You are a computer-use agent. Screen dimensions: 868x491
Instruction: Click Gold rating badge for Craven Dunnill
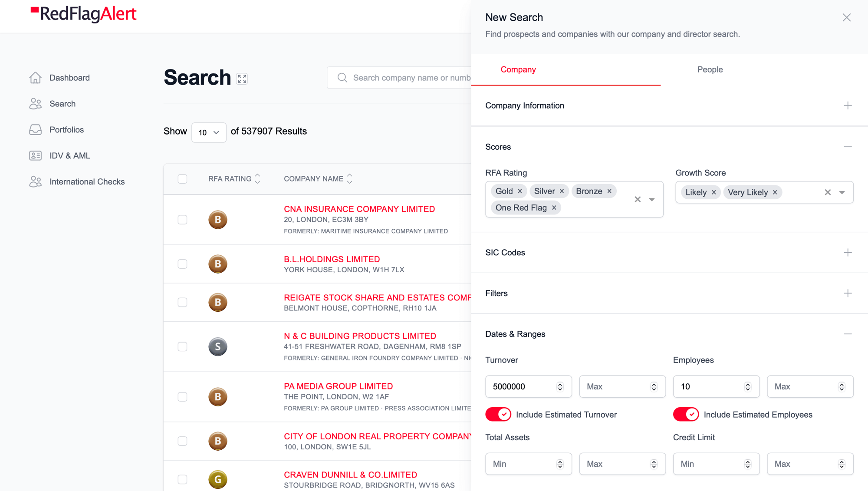pyautogui.click(x=218, y=479)
